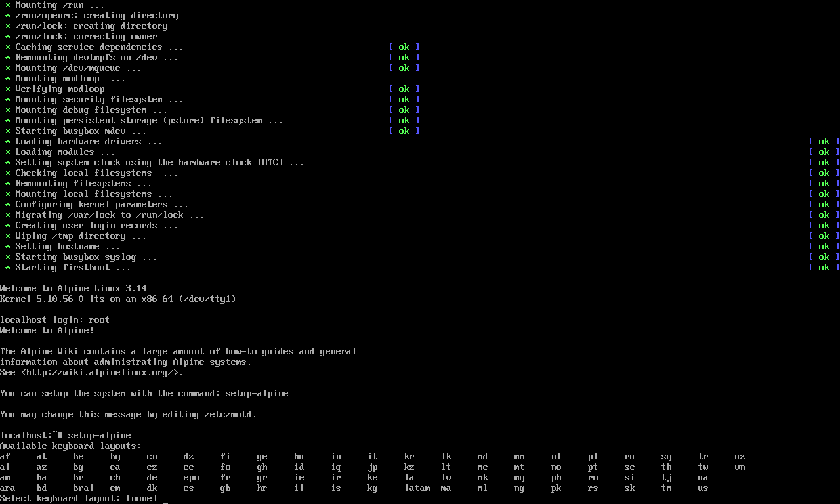Click the 'Available keyboard layouts:' heading
840x504 pixels.
point(71,446)
